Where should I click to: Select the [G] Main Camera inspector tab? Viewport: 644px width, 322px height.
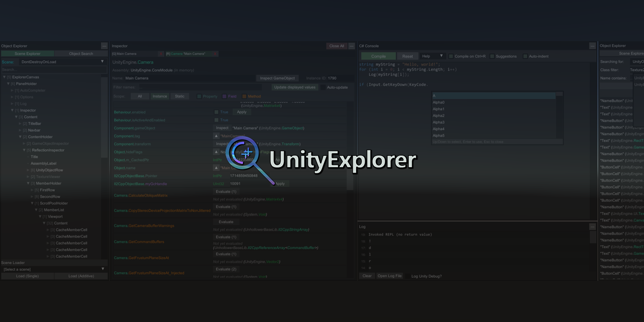(x=134, y=54)
